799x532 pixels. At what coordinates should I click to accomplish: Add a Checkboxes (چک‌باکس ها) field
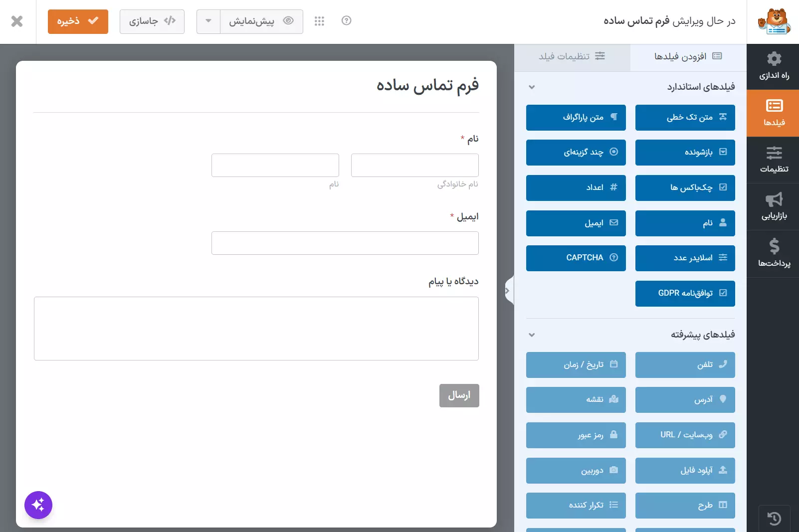685,188
